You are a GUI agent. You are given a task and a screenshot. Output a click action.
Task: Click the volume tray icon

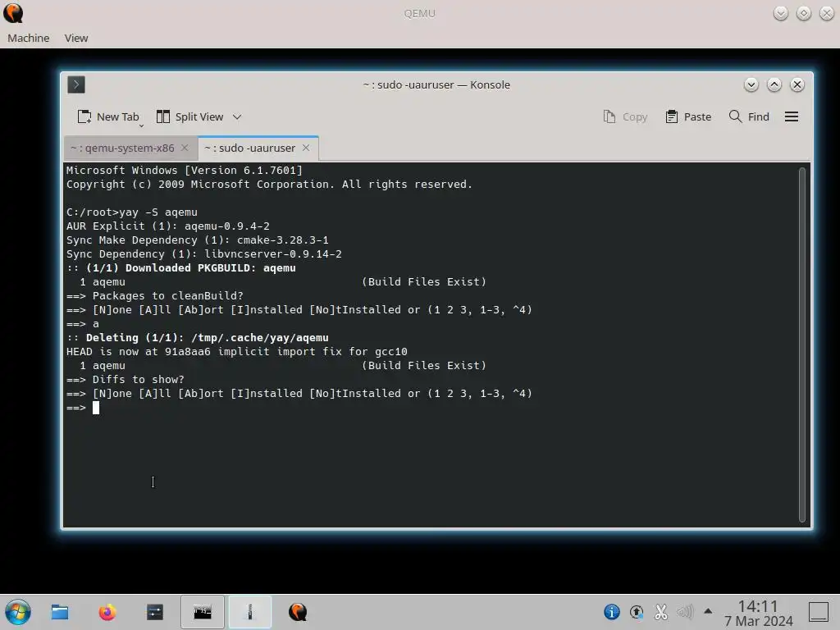point(685,612)
